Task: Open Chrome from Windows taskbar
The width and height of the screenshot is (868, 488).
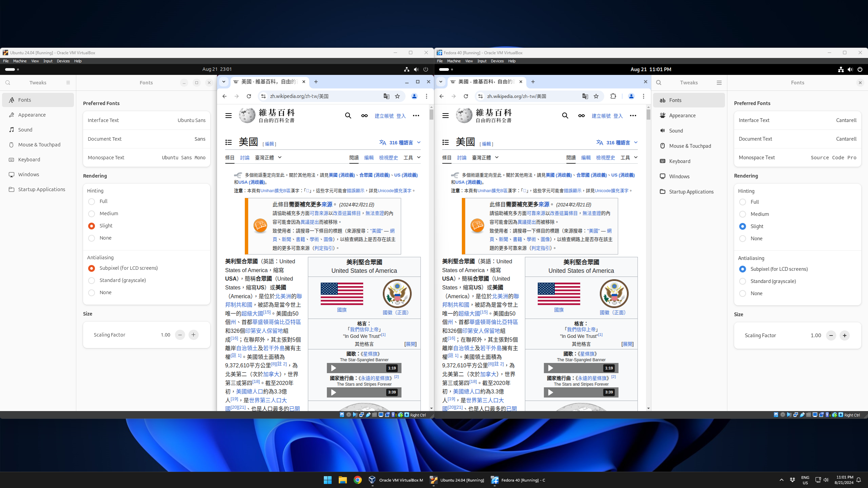Action: [357, 480]
